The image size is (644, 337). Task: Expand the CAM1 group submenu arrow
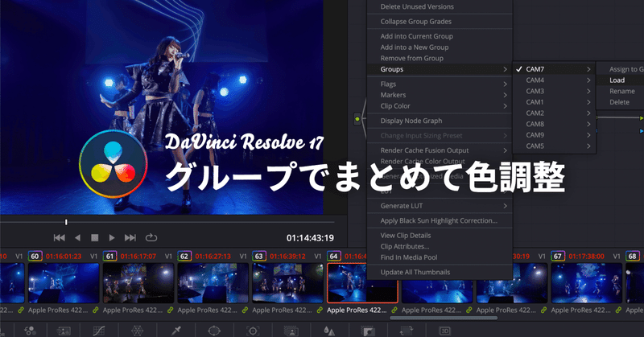[x=588, y=102]
